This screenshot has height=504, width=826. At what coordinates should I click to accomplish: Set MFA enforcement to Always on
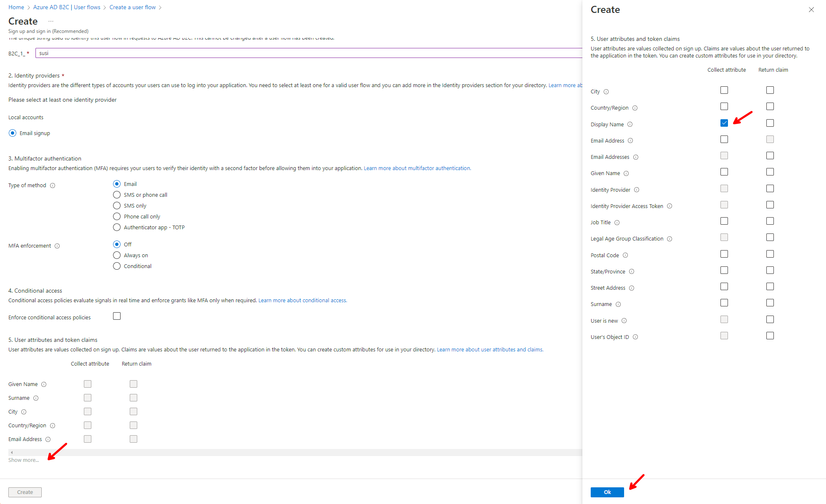[117, 255]
